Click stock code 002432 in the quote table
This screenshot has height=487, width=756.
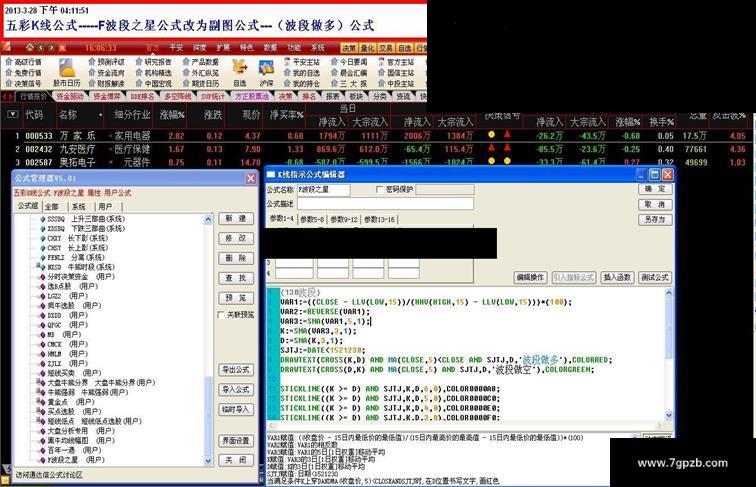[39, 149]
